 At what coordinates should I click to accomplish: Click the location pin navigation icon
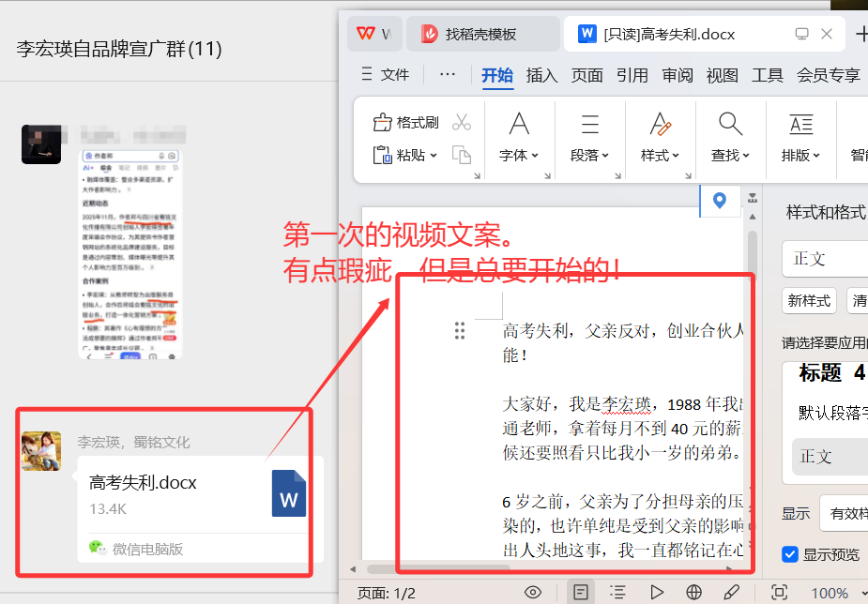click(720, 200)
